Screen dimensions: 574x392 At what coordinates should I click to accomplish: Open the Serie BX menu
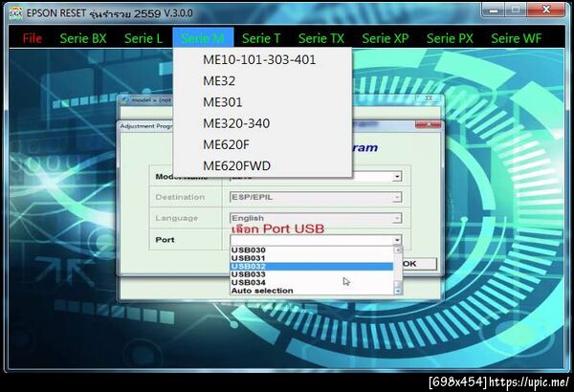pos(83,38)
